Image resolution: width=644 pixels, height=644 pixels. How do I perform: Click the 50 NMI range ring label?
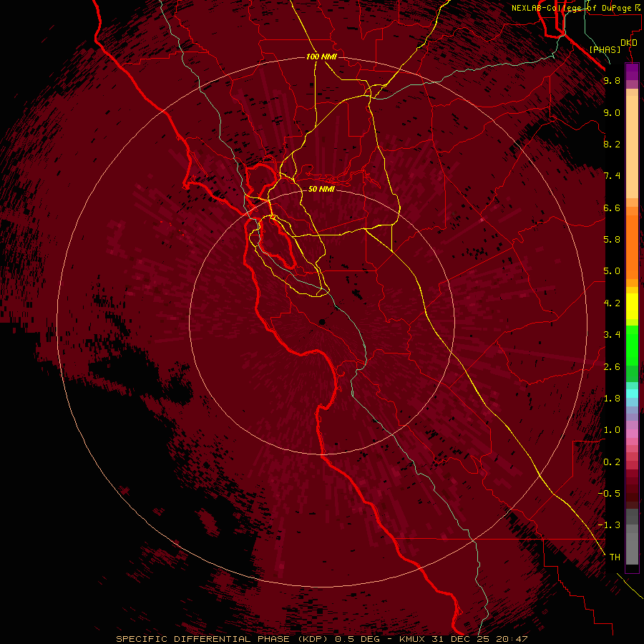point(321,189)
